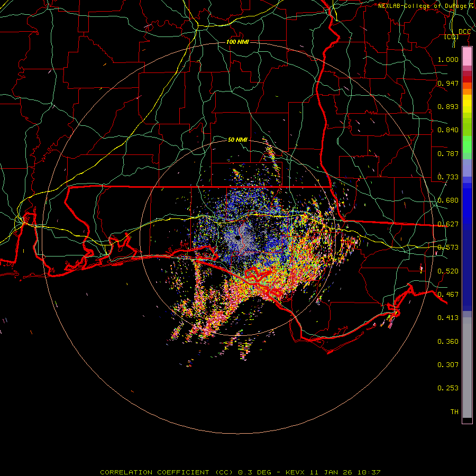Select the 1.000 value on the color scale
This screenshot has width=476, height=476.
tap(448, 59)
